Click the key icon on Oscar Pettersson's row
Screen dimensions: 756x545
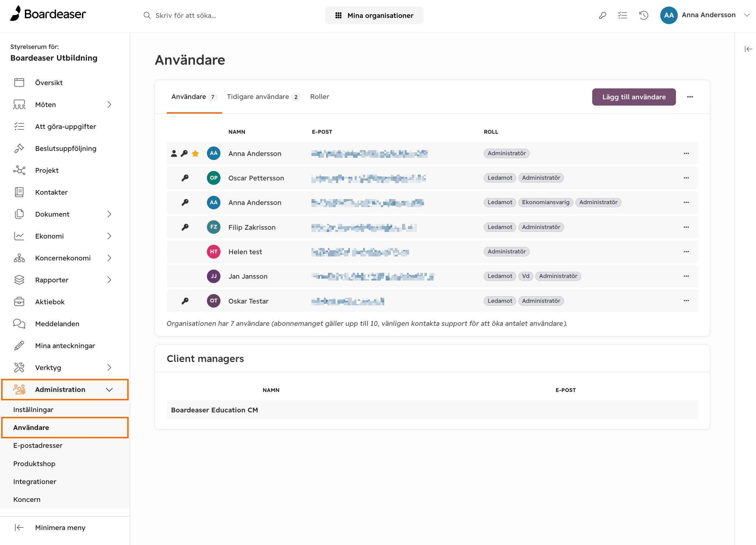tap(185, 178)
